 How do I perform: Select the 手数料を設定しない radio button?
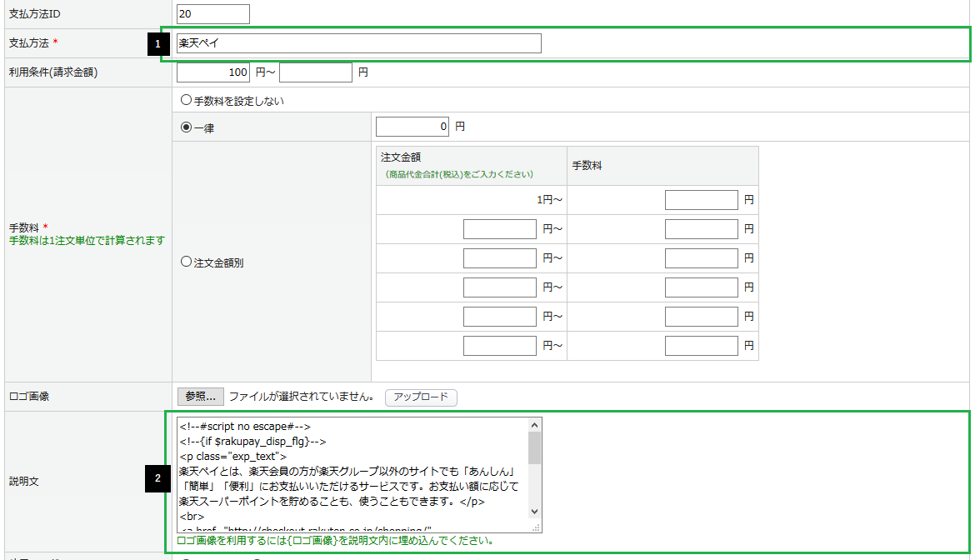click(x=186, y=101)
